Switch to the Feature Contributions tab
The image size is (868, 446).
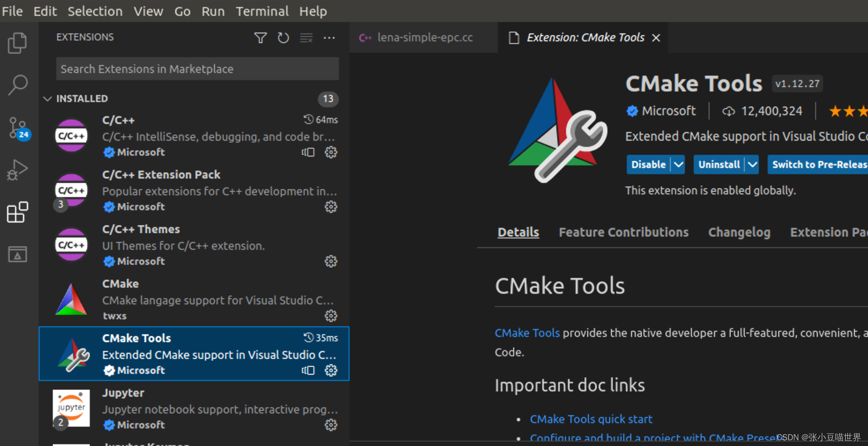(x=623, y=232)
